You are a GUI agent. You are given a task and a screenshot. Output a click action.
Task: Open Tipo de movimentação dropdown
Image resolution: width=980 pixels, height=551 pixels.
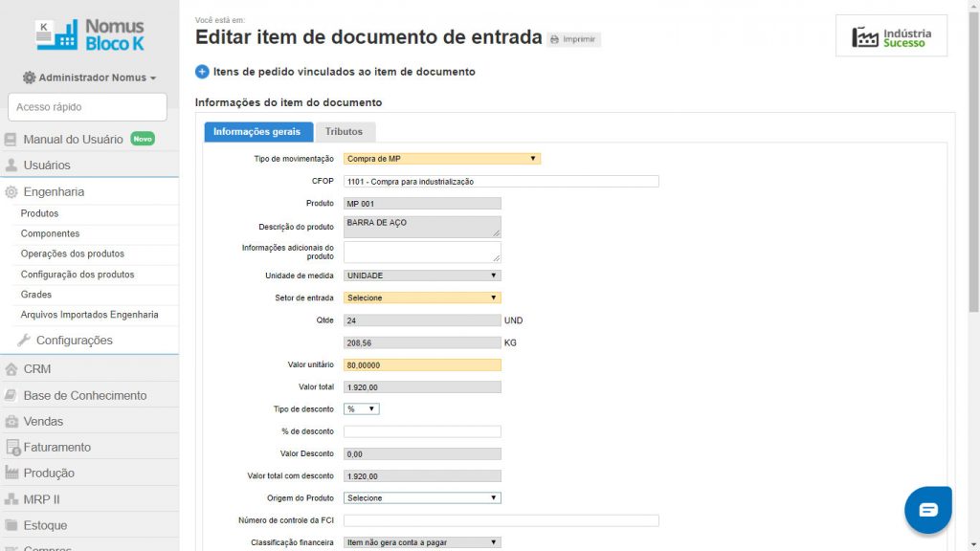pos(441,159)
